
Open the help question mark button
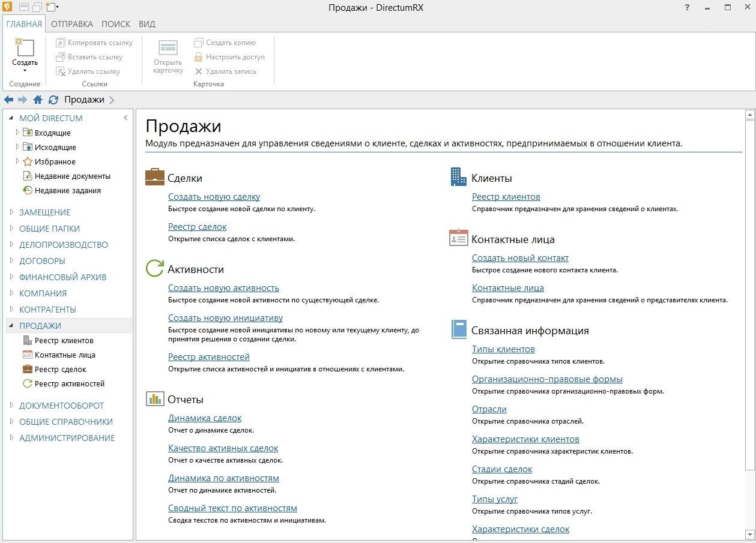click(x=688, y=8)
